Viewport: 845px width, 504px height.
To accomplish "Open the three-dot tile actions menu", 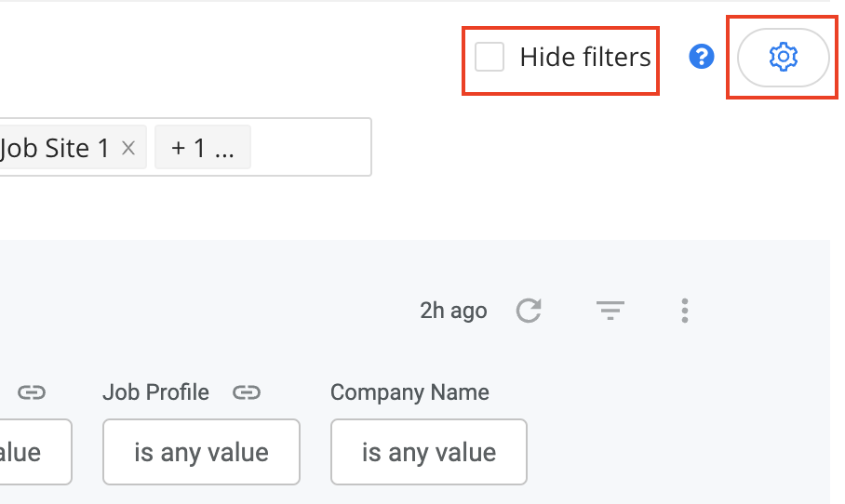I will (684, 311).
